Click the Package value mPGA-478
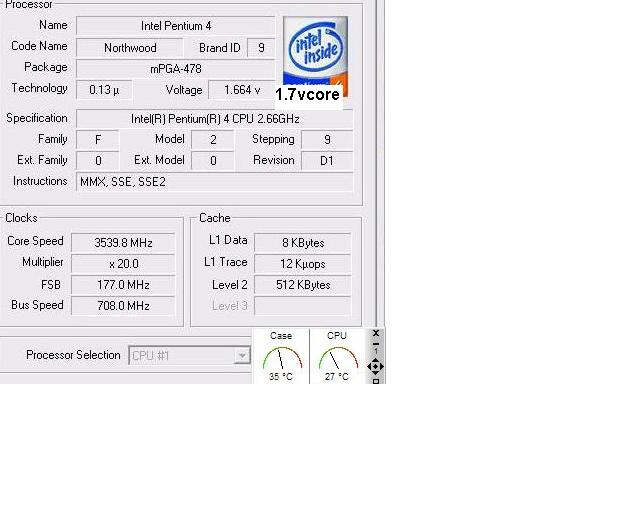 pyautogui.click(x=176, y=69)
